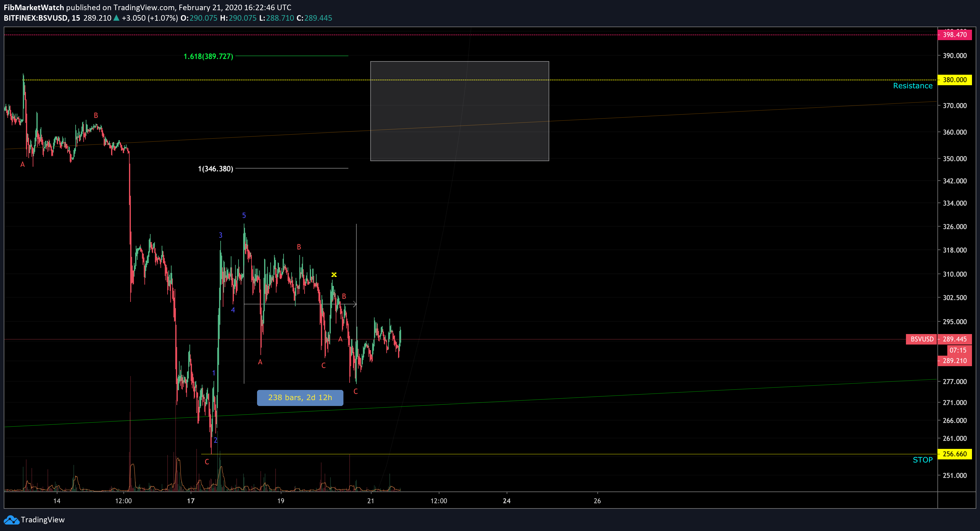The image size is (980, 531).
Task: Select the 398.470 red price label
Action: pos(955,35)
